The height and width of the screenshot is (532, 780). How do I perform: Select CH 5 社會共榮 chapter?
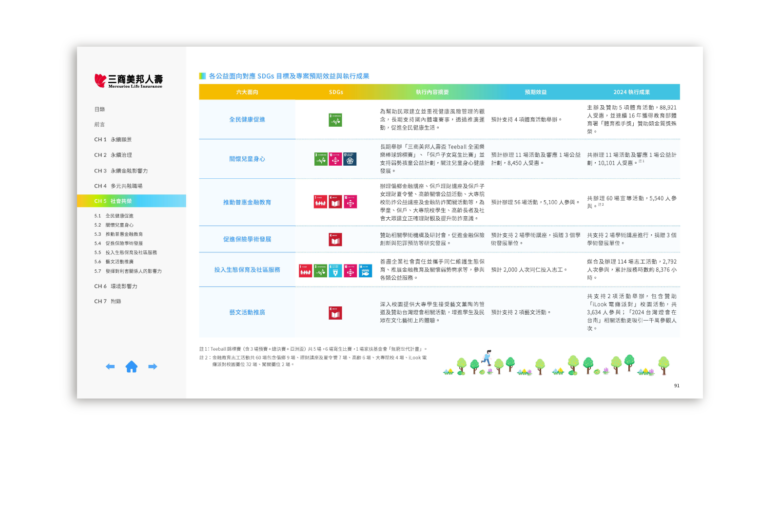(x=113, y=201)
